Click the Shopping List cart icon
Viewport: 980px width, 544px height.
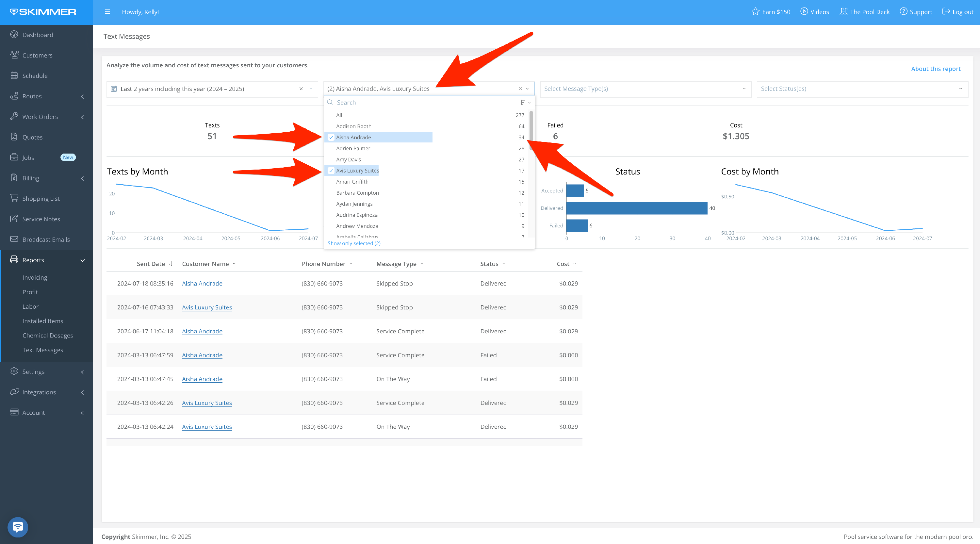14,198
